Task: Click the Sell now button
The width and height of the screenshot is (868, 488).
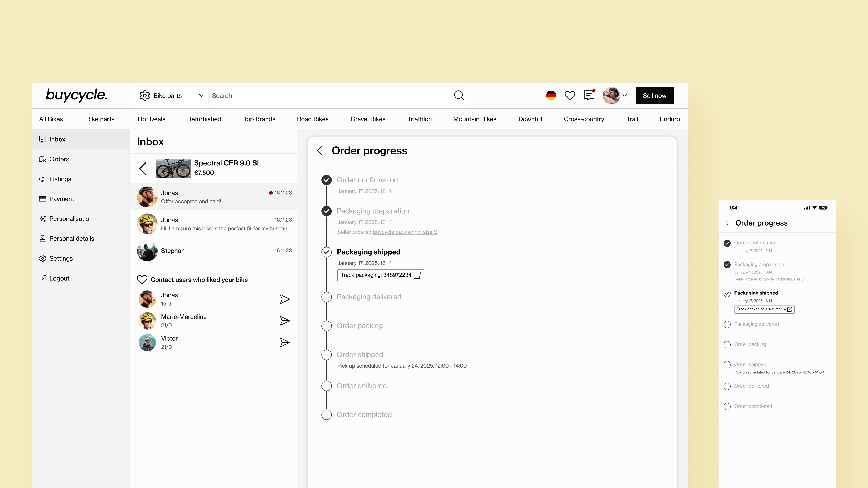Action: click(654, 96)
